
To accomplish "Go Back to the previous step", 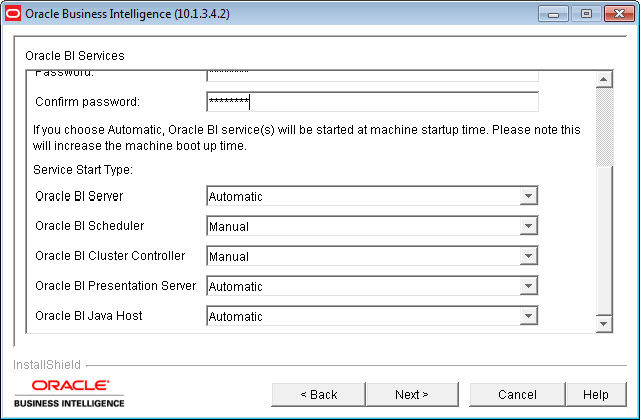I will point(318,394).
